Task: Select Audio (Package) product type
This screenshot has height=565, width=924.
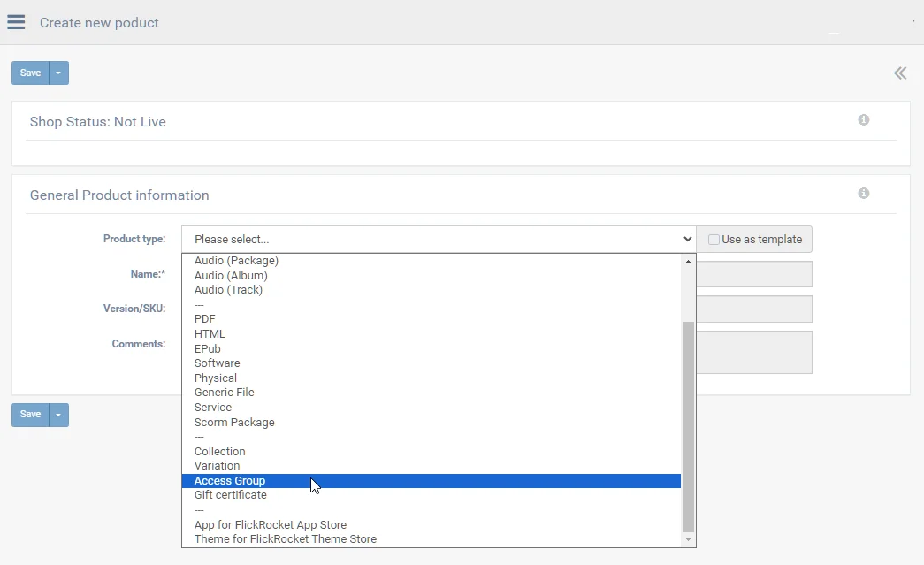Action: click(x=431, y=261)
